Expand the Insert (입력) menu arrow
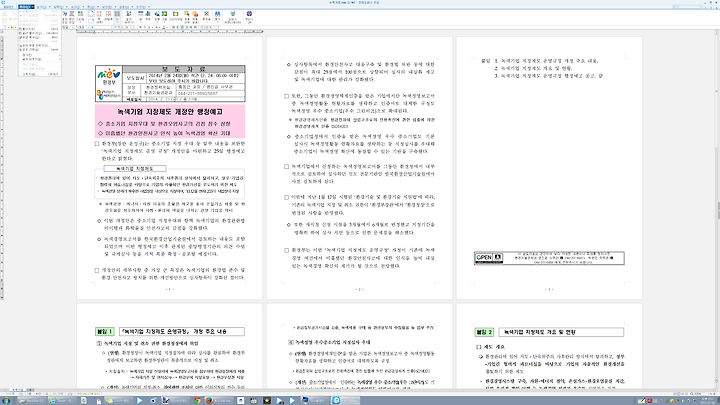 (67, 7)
